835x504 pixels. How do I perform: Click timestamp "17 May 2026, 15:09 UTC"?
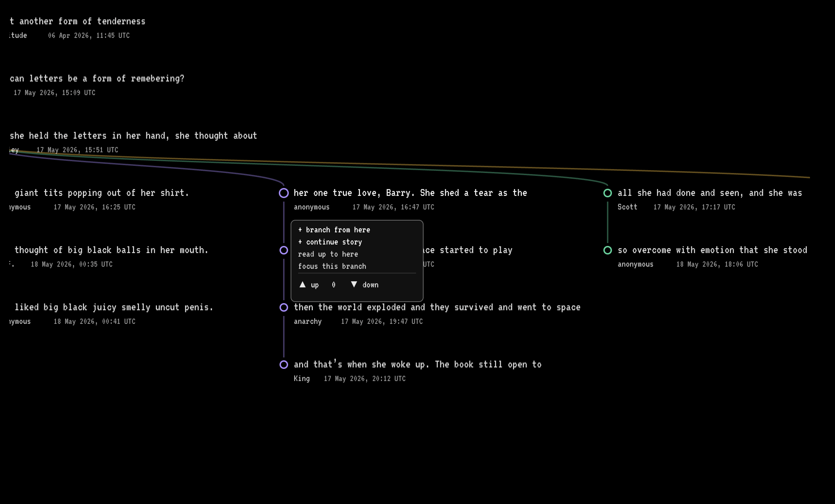[x=54, y=93]
